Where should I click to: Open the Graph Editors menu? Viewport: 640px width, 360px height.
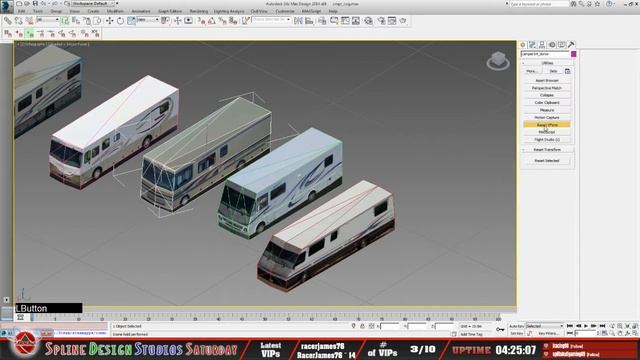tap(170, 11)
